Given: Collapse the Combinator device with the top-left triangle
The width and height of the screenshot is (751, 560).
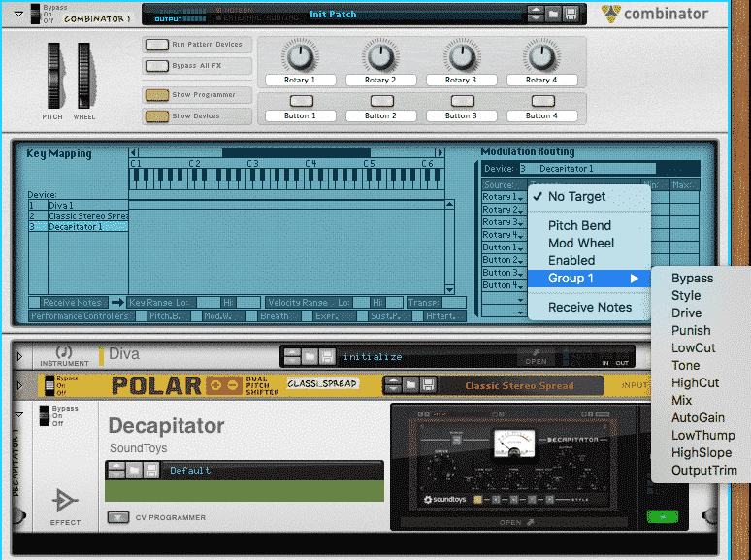Looking at the screenshot, I should pyautogui.click(x=18, y=14).
